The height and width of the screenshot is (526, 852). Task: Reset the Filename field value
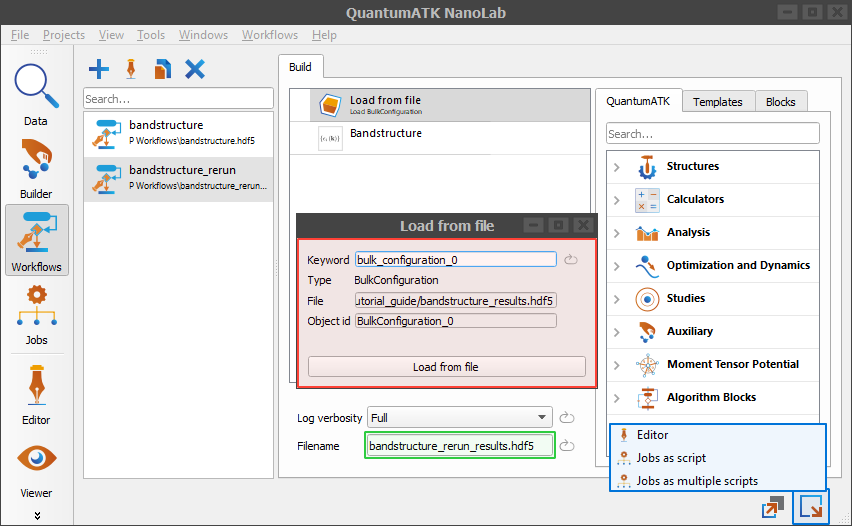[567, 446]
